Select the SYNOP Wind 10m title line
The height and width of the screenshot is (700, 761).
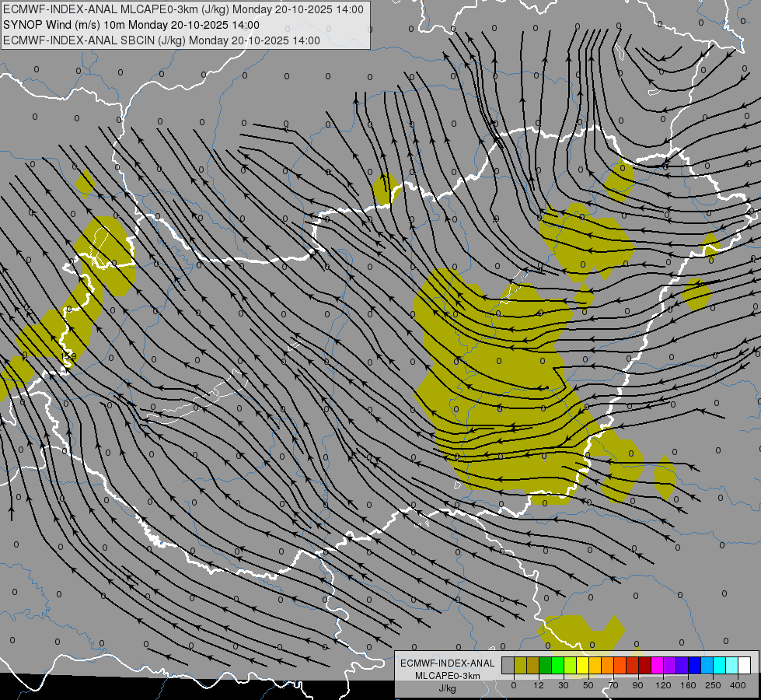(131, 25)
